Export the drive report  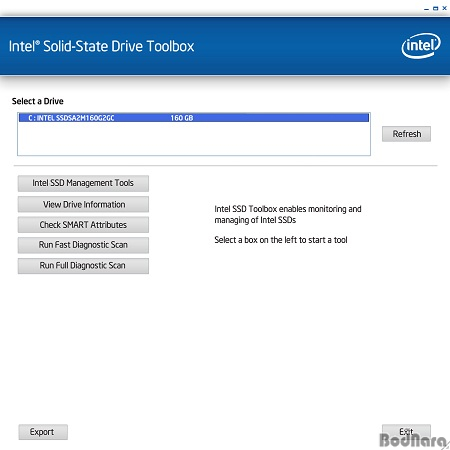pyautogui.click(x=43, y=432)
